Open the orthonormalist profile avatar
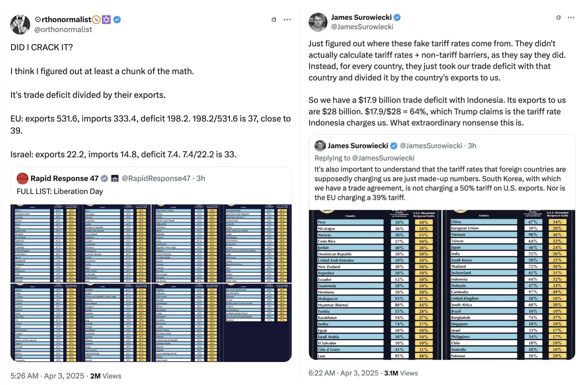Screen dimensions: 588x385 point(20,24)
